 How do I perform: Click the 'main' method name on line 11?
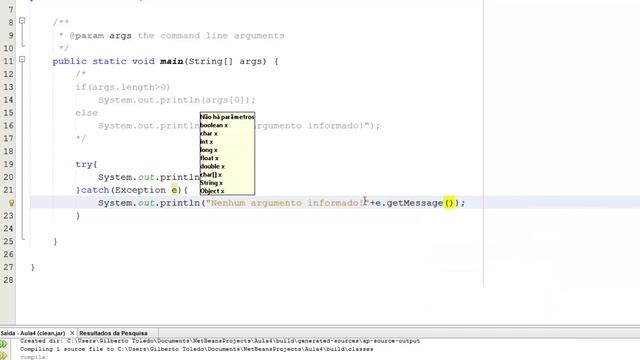[x=171, y=61]
